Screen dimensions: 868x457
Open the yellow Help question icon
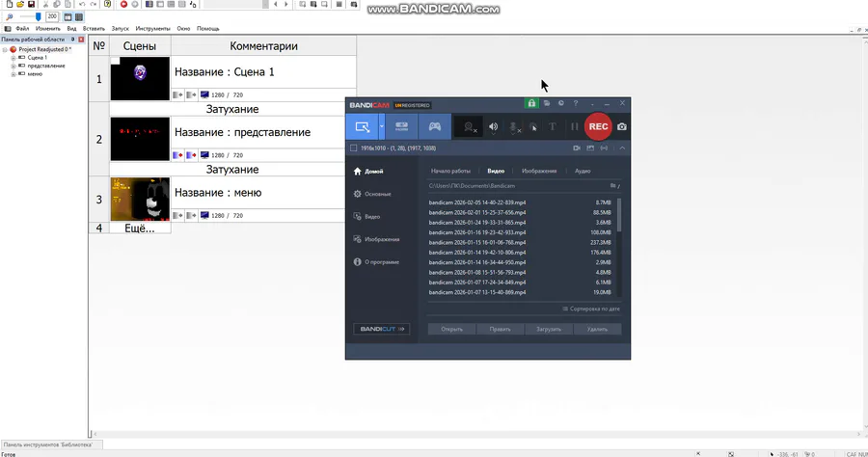point(107,4)
